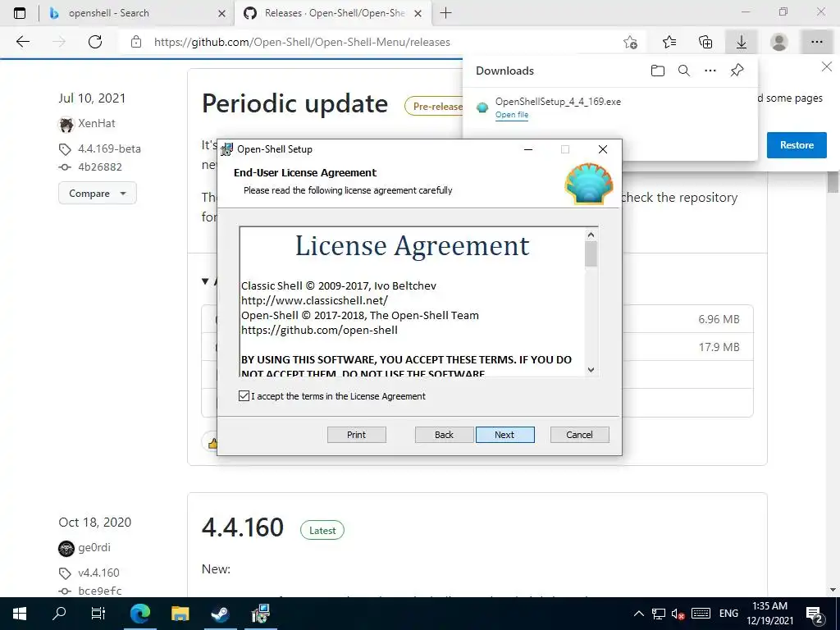Cancel the Open-Shell Setup

(579, 435)
